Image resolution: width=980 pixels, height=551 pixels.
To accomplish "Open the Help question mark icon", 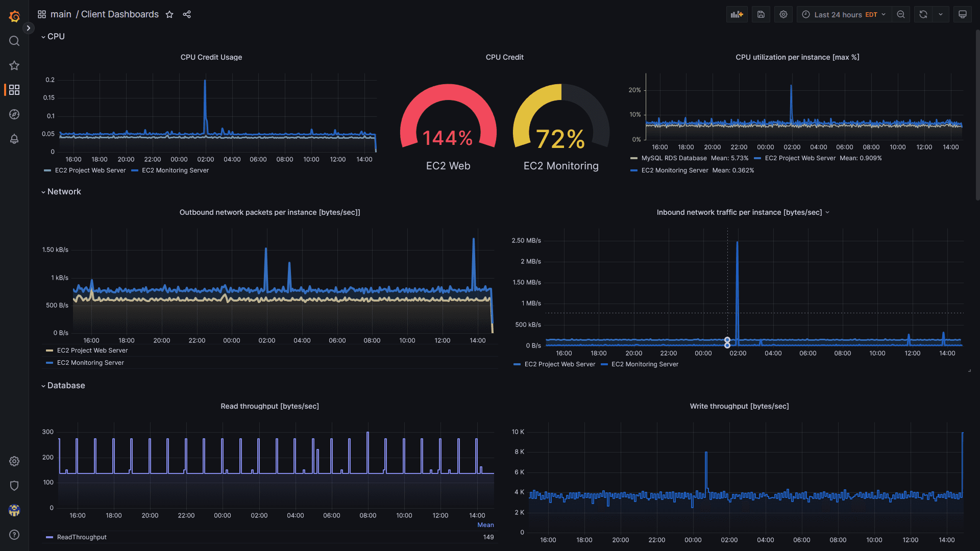I will pyautogui.click(x=14, y=535).
